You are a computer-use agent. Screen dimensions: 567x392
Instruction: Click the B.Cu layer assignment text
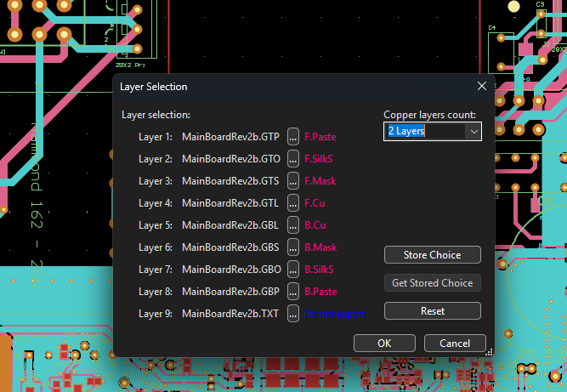(315, 225)
